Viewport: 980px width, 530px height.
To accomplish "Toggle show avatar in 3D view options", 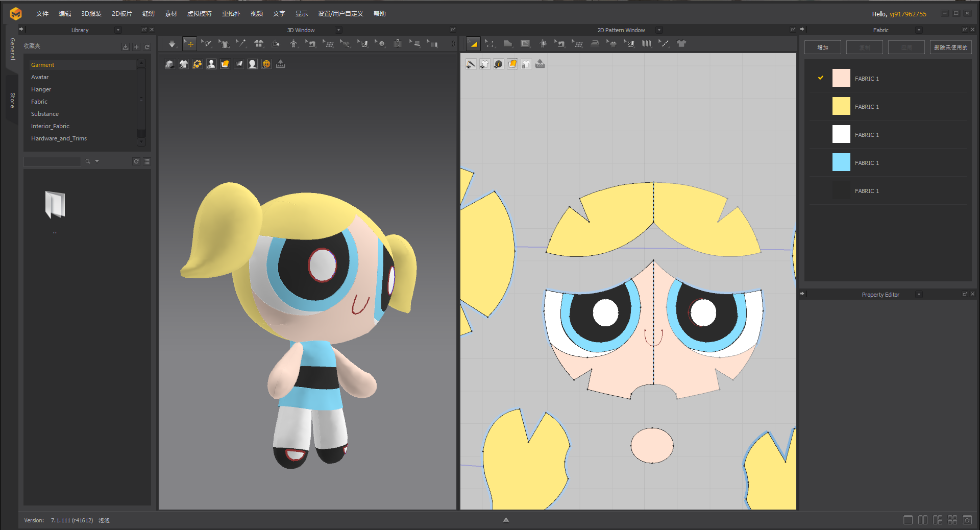I will click(211, 64).
